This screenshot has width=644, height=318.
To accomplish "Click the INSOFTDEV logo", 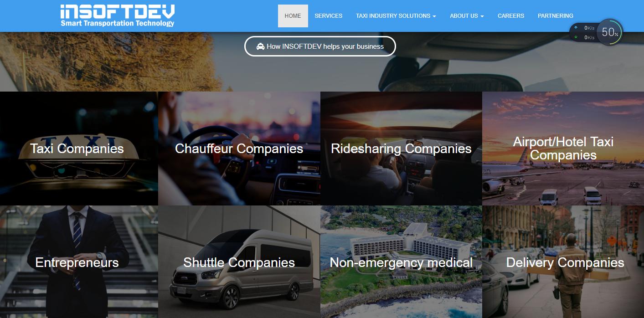I will tap(118, 16).
